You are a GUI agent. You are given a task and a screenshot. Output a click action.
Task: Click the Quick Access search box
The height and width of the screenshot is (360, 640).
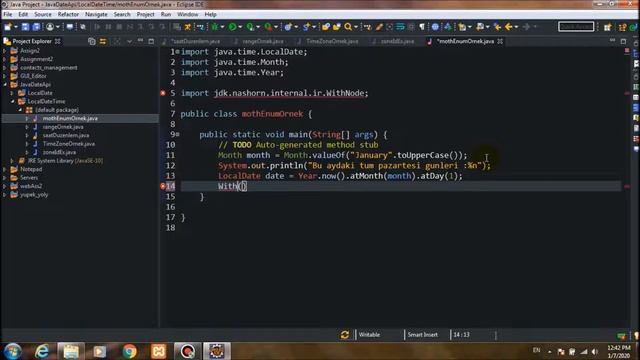576,27
